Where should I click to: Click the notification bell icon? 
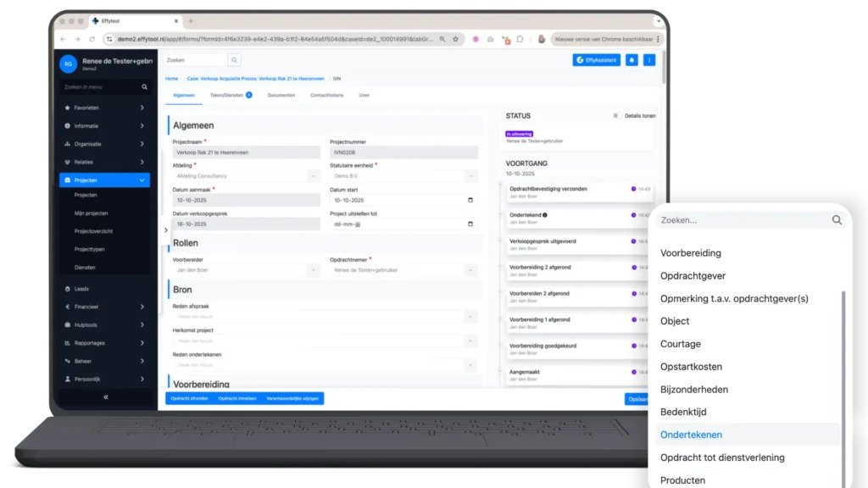pyautogui.click(x=632, y=60)
